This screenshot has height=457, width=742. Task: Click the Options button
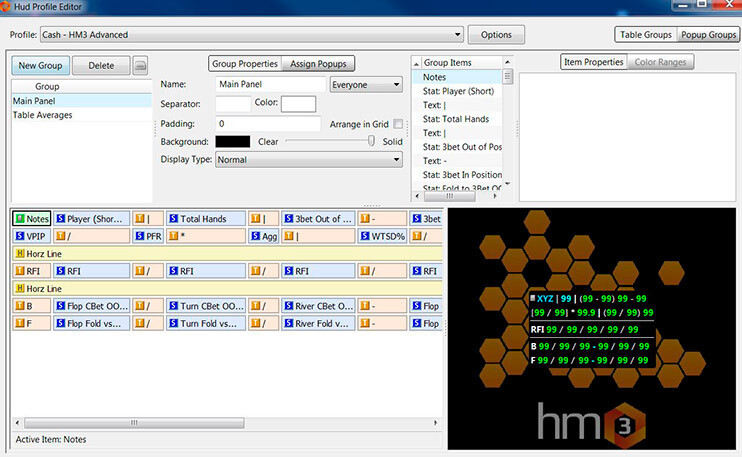496,35
